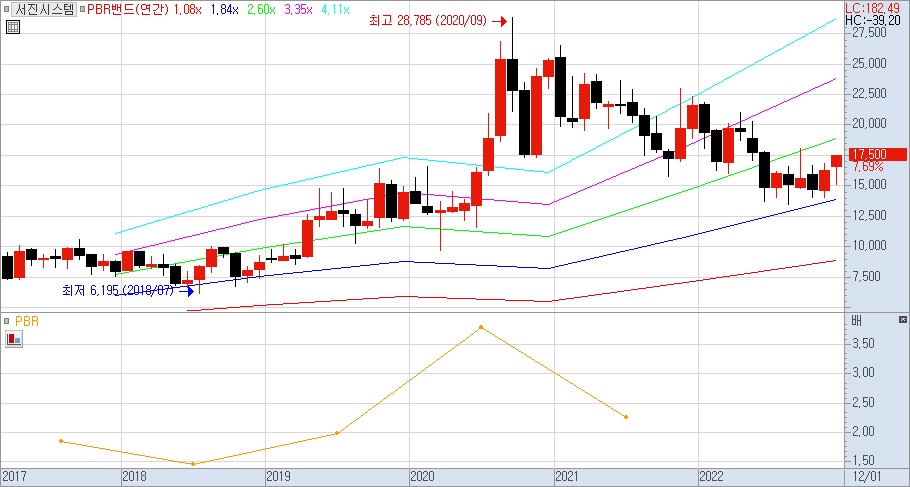Click the 배 unit label on PBR axis
Viewport: 910px width, 487px height.
[857, 320]
